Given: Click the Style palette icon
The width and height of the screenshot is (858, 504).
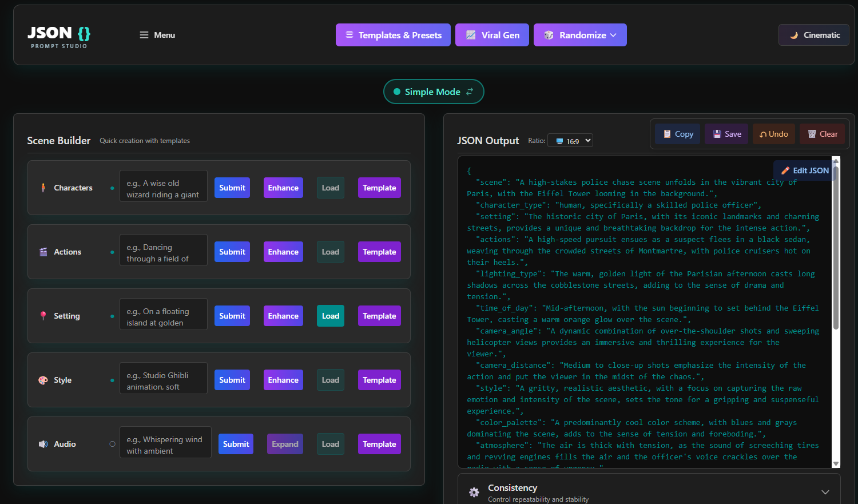Looking at the screenshot, I should [x=43, y=379].
